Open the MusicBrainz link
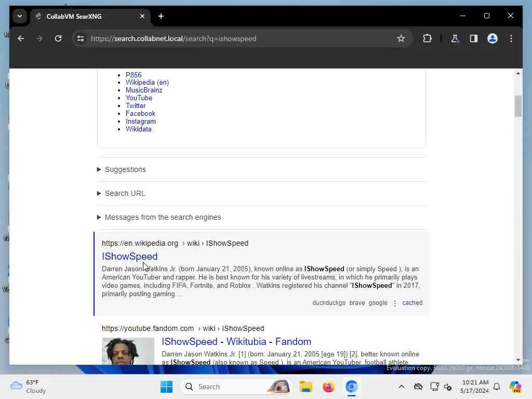Screen dimensions: 532x399 click(x=144, y=90)
